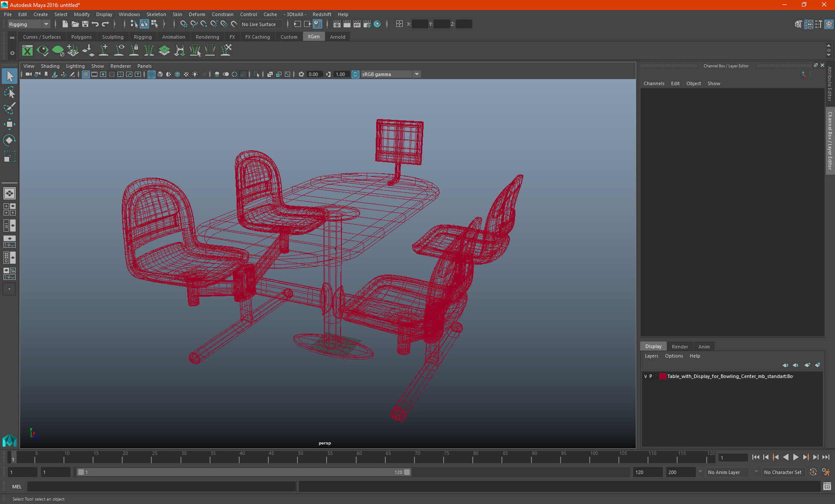Screen dimensions: 835x504
Task: Go to start of playback range
Action: (755, 457)
